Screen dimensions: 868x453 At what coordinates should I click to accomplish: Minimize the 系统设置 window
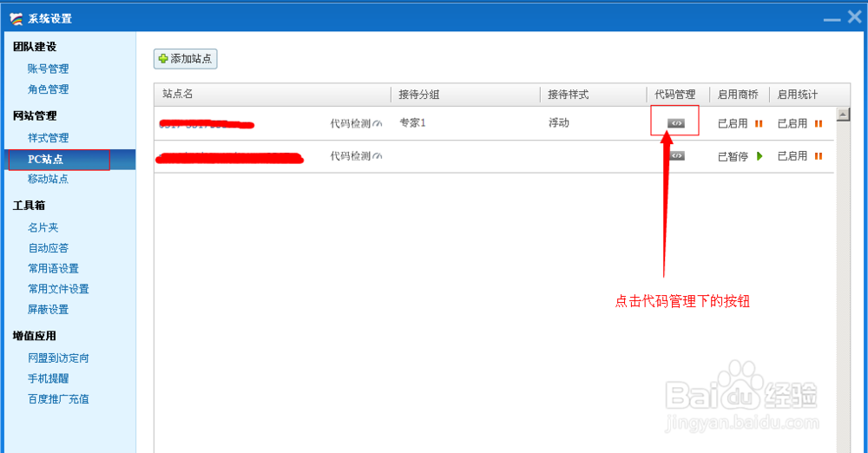pyautogui.click(x=832, y=19)
